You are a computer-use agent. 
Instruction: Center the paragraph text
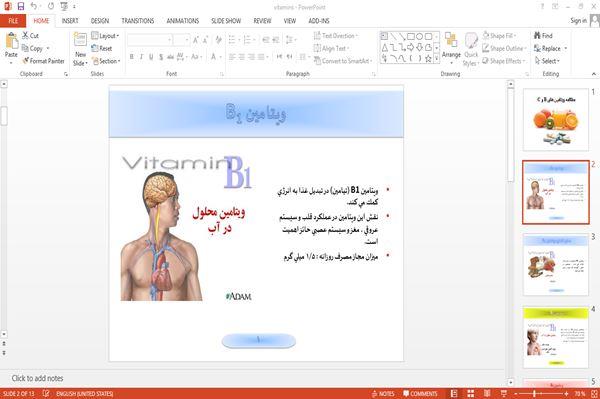tap(241, 57)
